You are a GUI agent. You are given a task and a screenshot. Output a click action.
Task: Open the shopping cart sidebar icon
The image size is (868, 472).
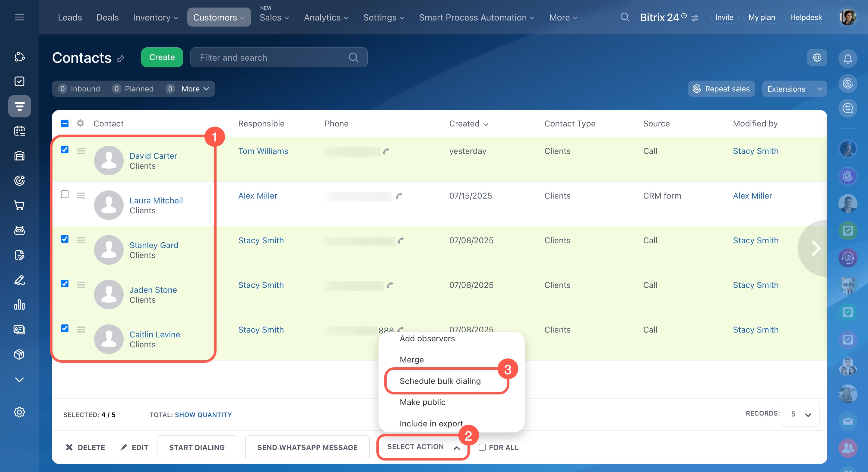tap(19, 205)
